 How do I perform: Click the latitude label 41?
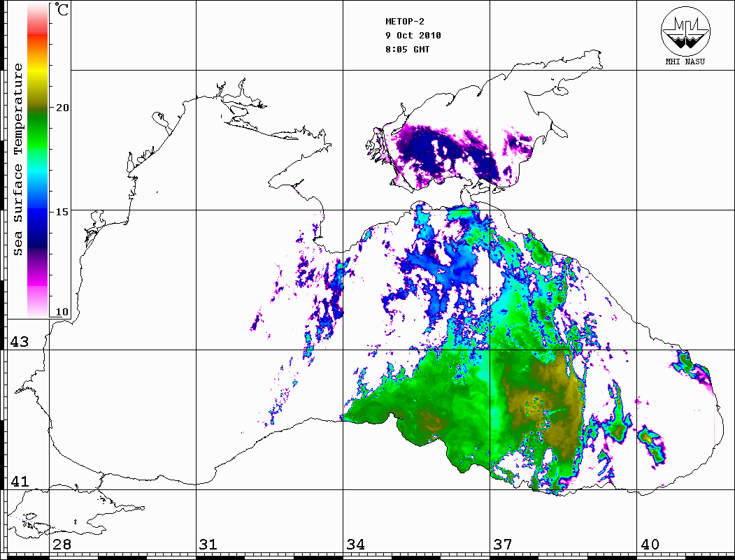18,482
